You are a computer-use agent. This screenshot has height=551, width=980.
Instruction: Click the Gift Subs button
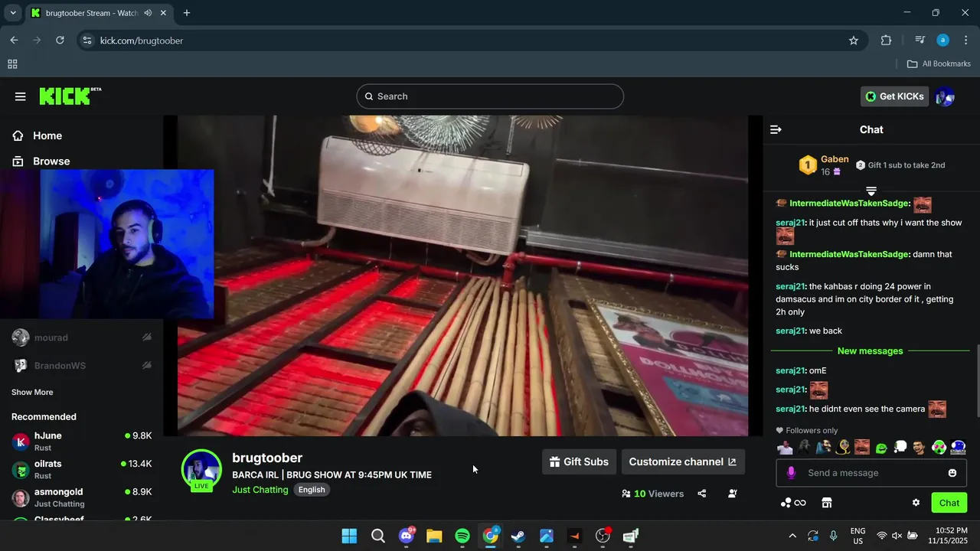[x=579, y=461]
